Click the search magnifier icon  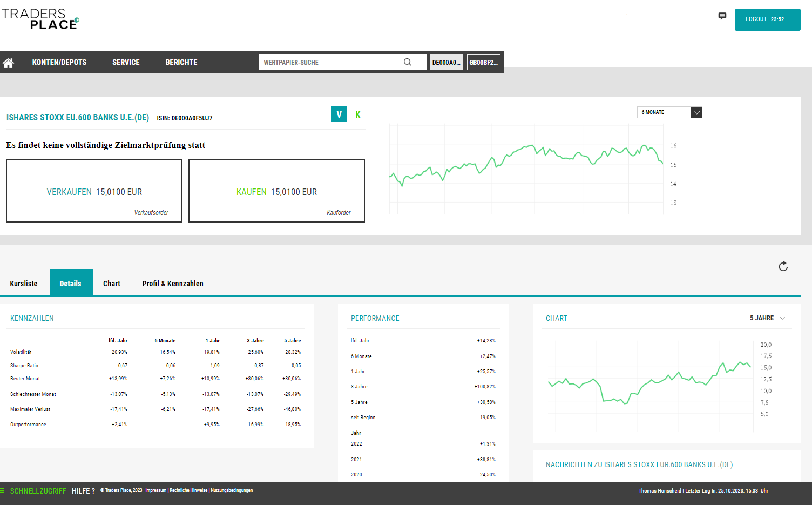point(408,62)
